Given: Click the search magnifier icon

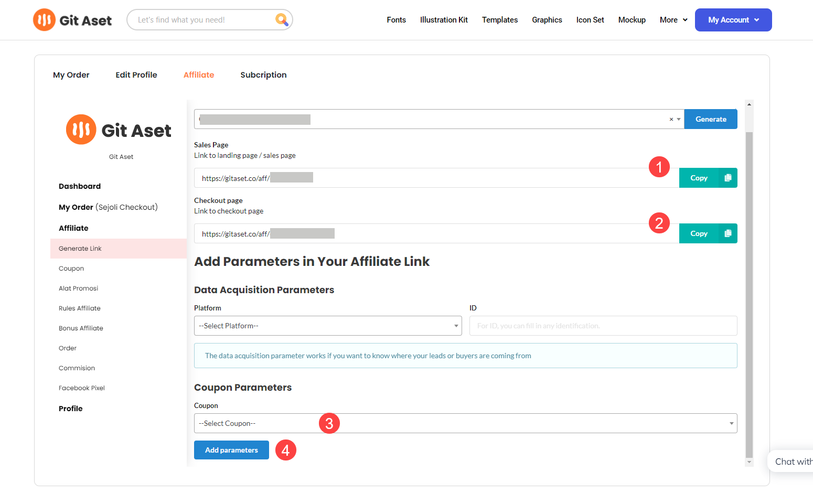Looking at the screenshot, I should (x=282, y=20).
